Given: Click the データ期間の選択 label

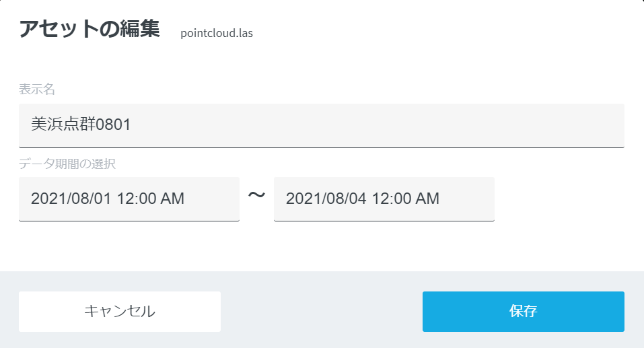Looking at the screenshot, I should point(69,163).
